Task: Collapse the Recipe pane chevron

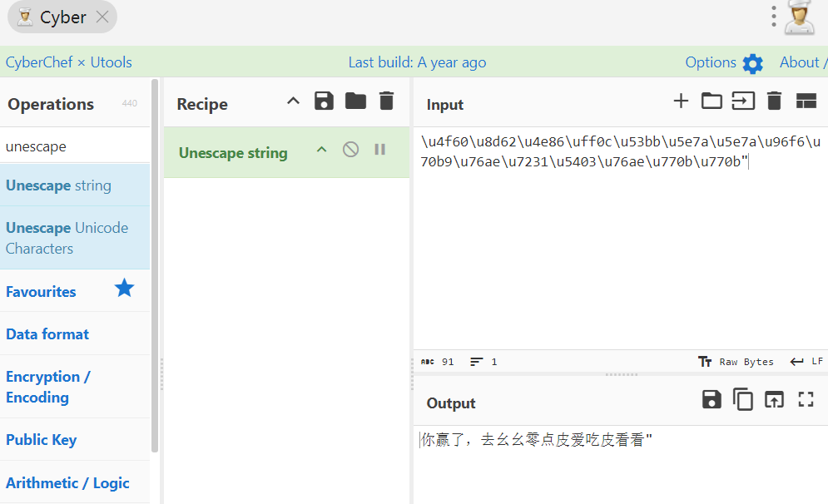Action: 293,101
